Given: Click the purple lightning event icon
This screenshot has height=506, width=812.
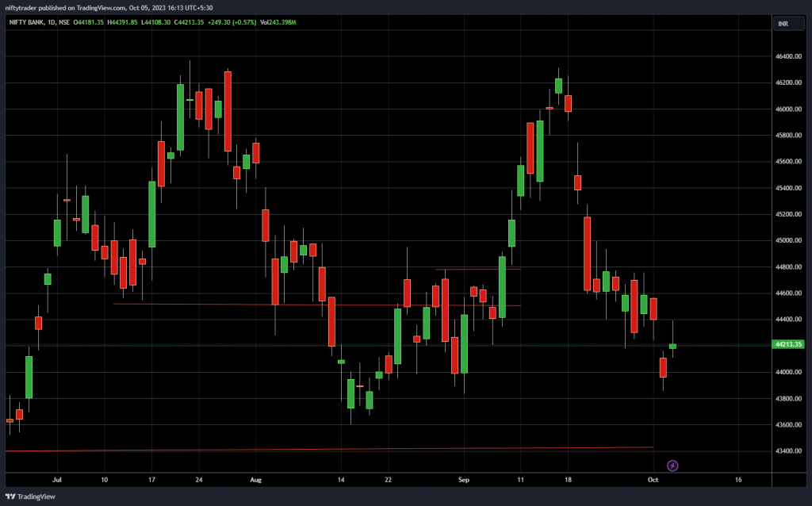Looking at the screenshot, I should 672,466.
